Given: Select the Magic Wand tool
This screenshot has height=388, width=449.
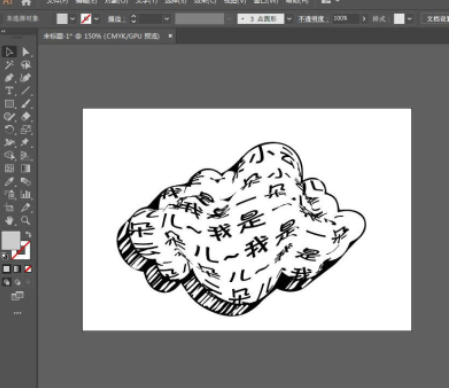Looking at the screenshot, I should click(x=9, y=65).
